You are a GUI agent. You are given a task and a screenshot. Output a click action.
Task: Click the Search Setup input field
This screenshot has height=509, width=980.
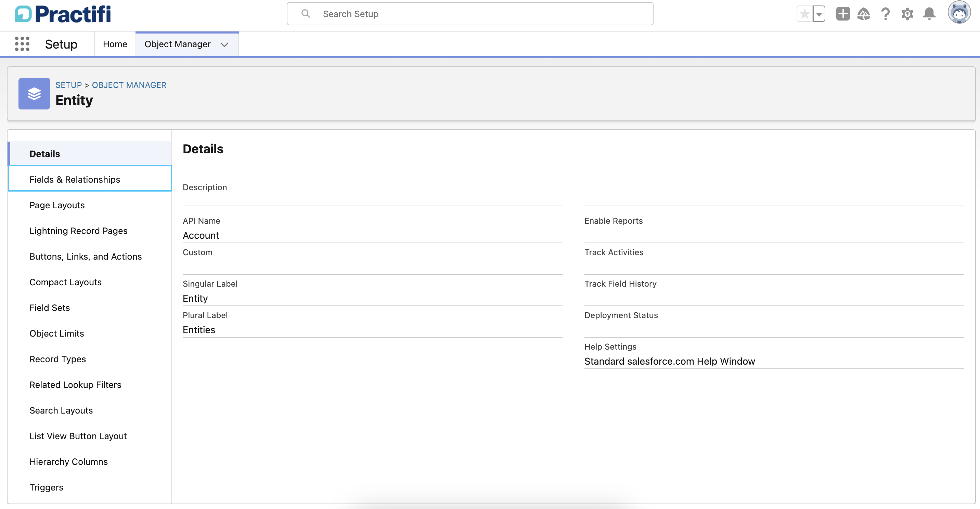click(x=418, y=14)
